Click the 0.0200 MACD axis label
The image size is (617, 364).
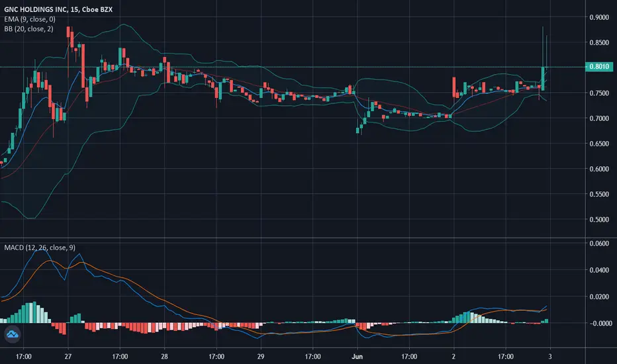pos(599,296)
